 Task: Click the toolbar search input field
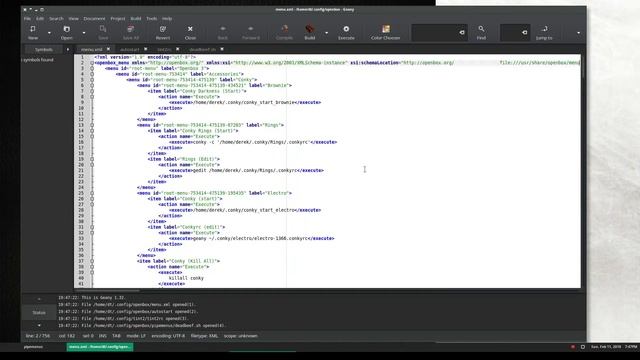pos(434,33)
